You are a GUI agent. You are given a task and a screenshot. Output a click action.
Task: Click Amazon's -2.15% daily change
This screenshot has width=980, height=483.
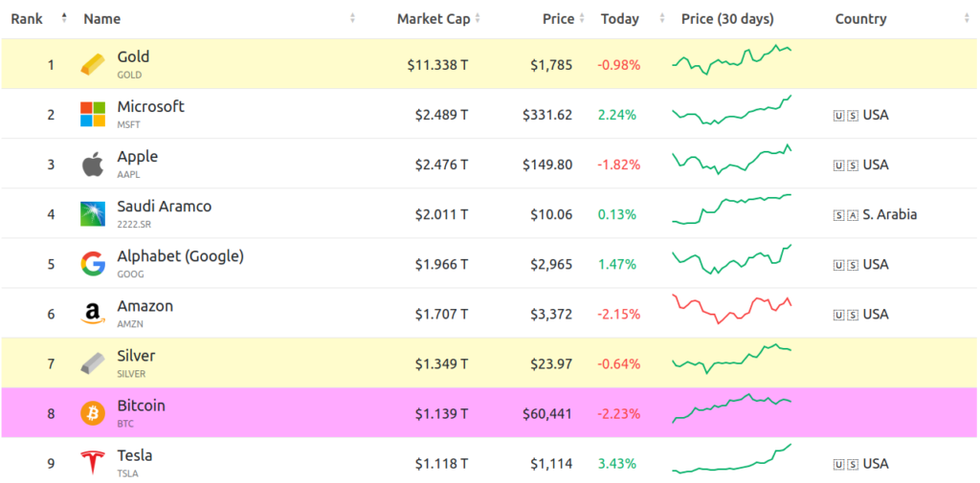pyautogui.click(x=619, y=315)
